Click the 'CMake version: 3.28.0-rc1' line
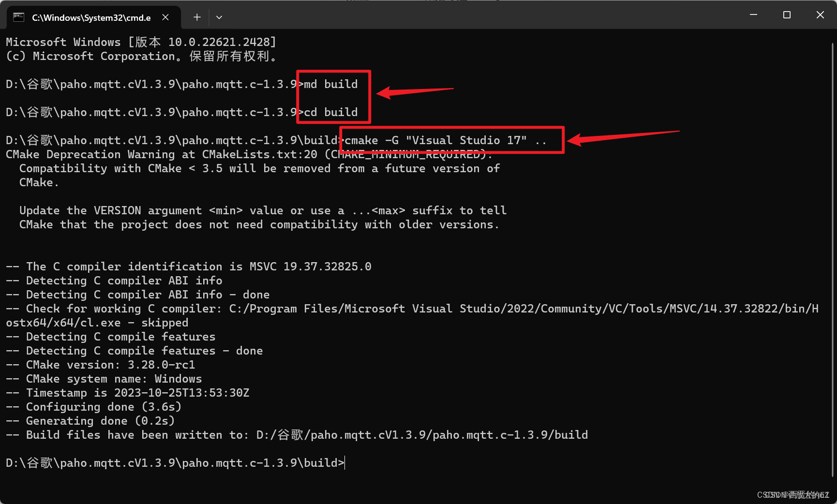 point(101,364)
